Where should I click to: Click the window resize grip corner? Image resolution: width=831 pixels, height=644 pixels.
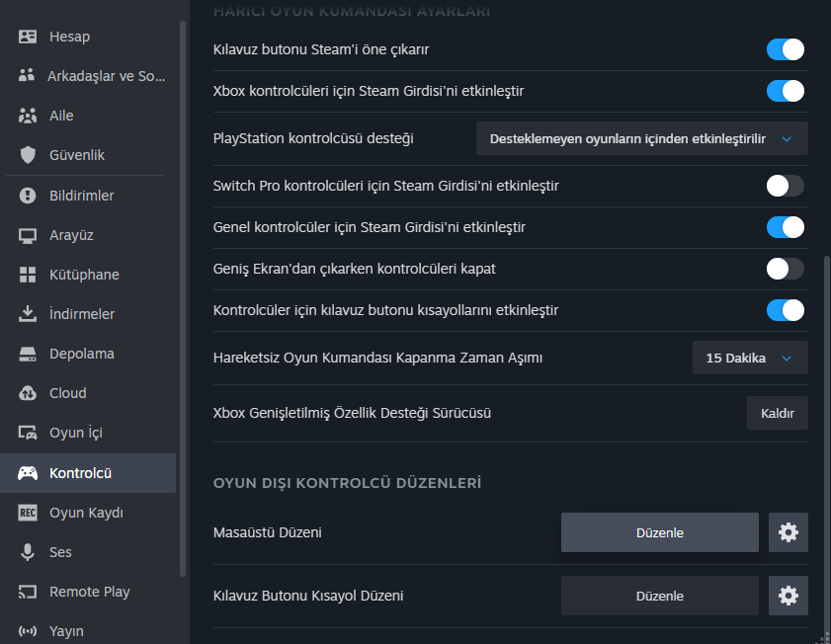click(825, 639)
